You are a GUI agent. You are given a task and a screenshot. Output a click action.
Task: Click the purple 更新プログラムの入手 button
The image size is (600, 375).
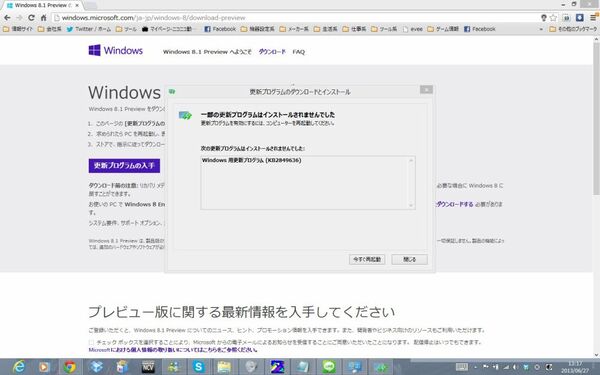124,166
